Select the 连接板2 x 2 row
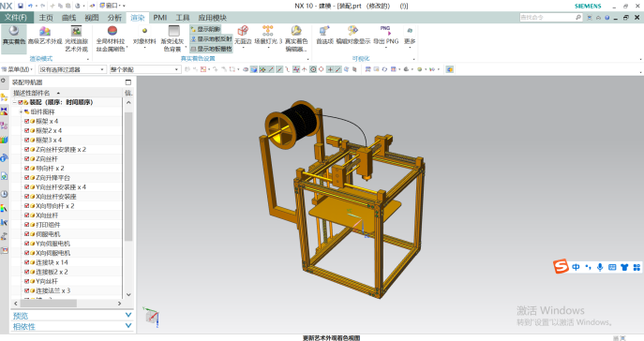The image size is (644, 341). (67, 272)
